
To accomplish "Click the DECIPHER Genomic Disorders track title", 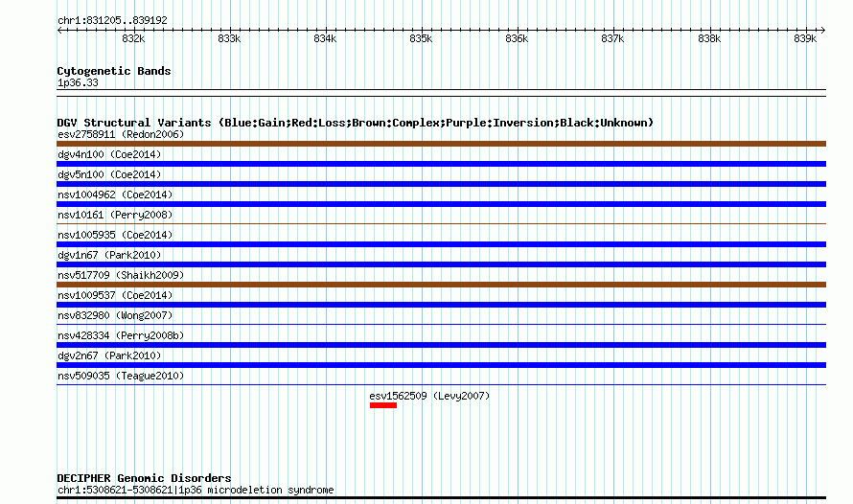I will tap(144, 478).
